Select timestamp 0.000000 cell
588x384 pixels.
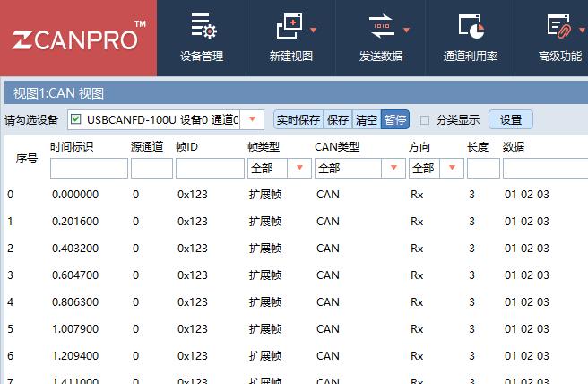tap(75, 195)
